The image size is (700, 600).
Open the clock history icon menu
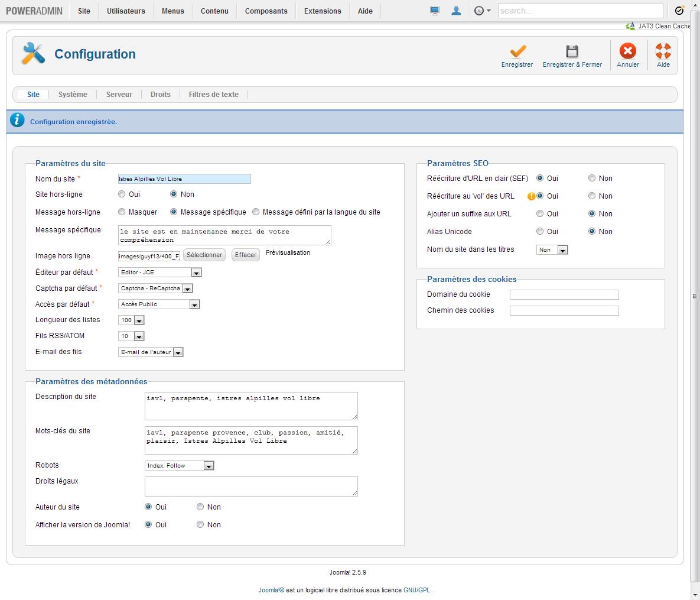coord(482,11)
